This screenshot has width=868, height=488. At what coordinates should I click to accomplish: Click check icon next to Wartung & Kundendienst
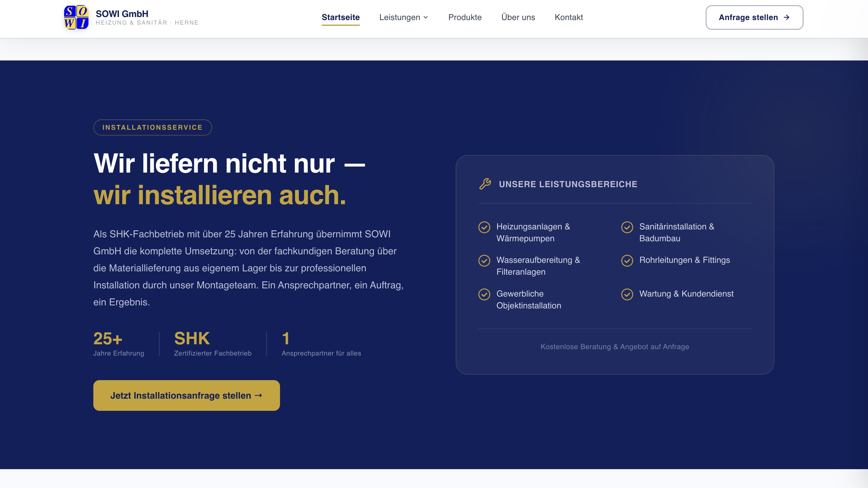[x=627, y=294]
